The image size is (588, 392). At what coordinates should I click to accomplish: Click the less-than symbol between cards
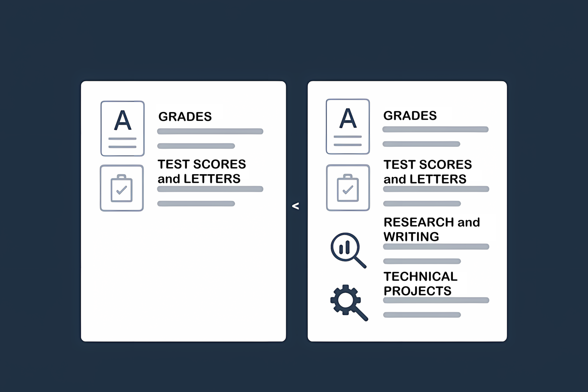pos(295,206)
